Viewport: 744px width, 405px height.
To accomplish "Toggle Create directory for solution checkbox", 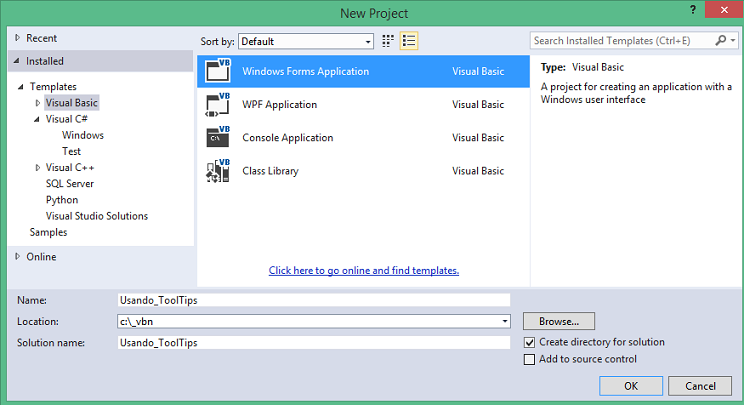I will 529,342.
